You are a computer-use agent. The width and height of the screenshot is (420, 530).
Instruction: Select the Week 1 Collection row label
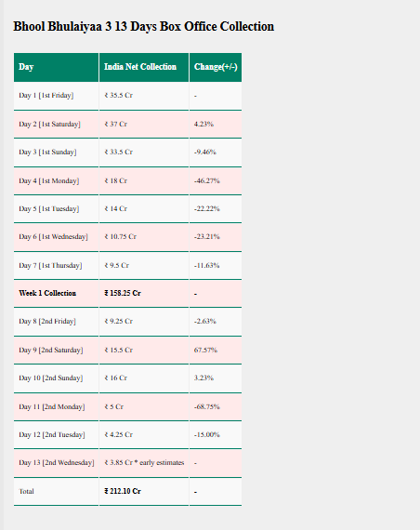(x=56, y=294)
